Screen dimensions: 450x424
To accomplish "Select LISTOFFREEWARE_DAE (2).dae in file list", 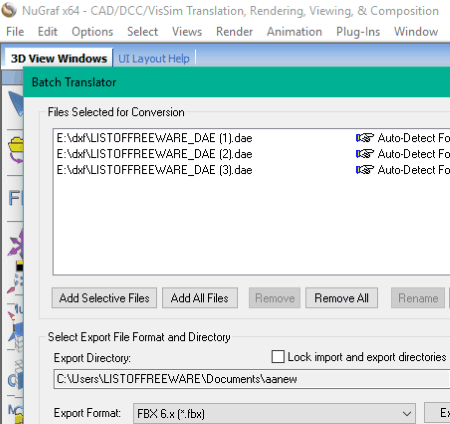I will coord(154,154).
